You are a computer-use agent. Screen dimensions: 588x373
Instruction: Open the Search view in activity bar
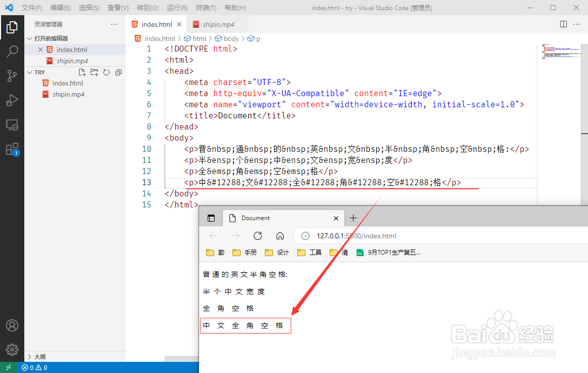point(12,51)
